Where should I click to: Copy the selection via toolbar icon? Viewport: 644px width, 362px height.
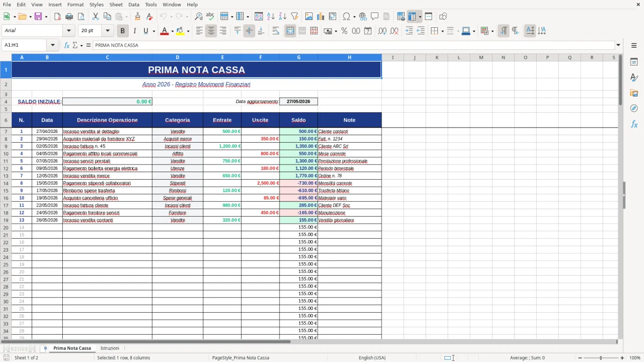pyautogui.click(x=107, y=17)
